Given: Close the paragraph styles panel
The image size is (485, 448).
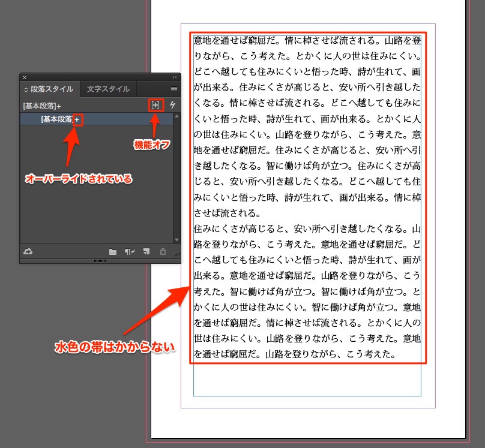Looking at the screenshot, I should coord(25,77).
